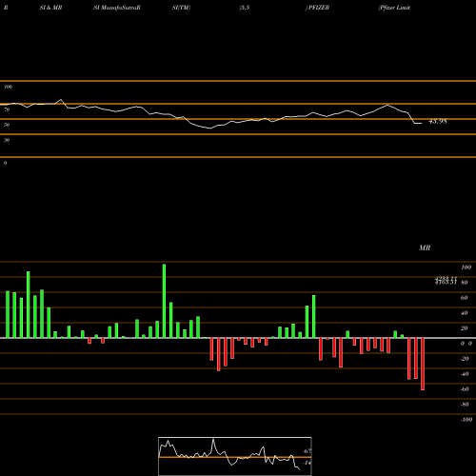
Task: Click the tallest green MR bar
Action: tap(164, 301)
